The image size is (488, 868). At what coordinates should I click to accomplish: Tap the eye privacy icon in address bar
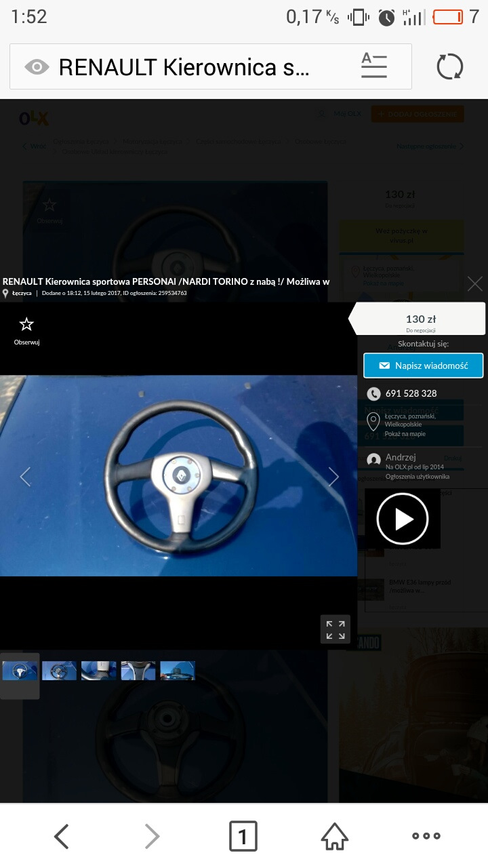point(37,66)
